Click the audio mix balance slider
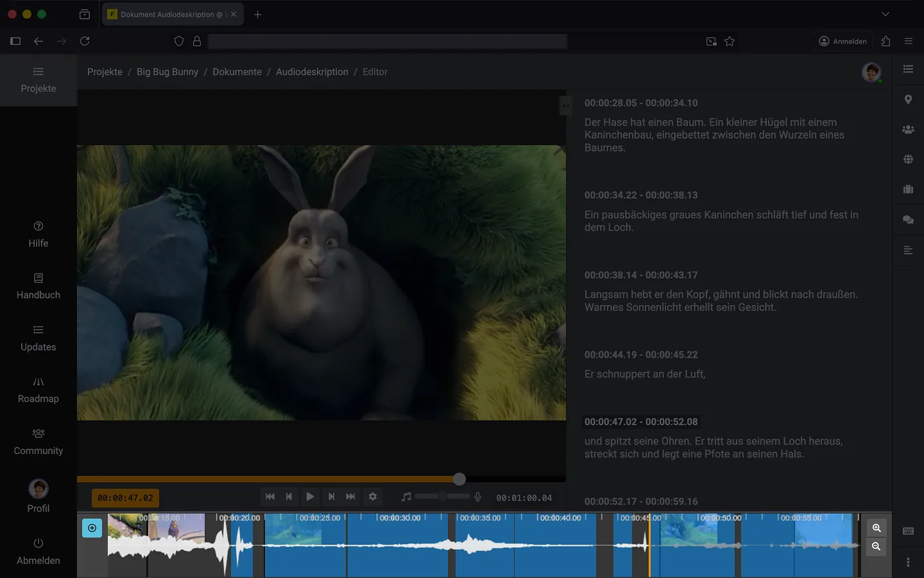 click(442, 496)
